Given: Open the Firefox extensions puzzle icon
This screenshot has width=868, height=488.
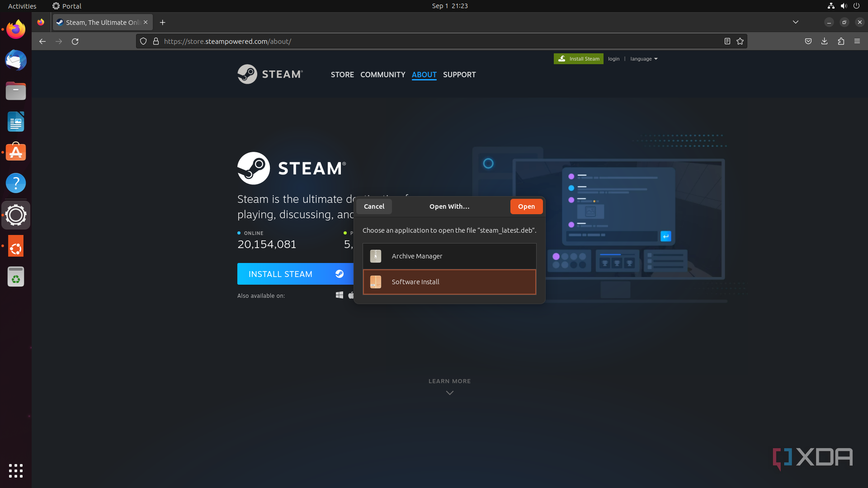Looking at the screenshot, I should 841,41.
